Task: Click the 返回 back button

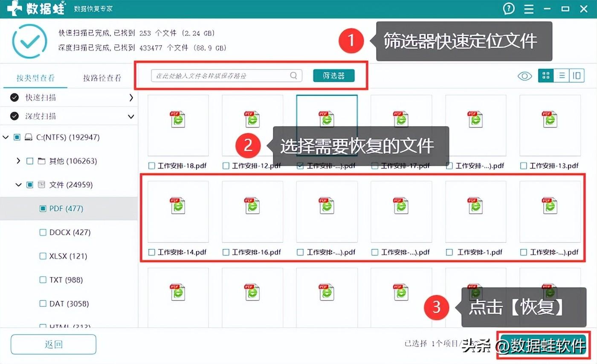Action: 53,344
